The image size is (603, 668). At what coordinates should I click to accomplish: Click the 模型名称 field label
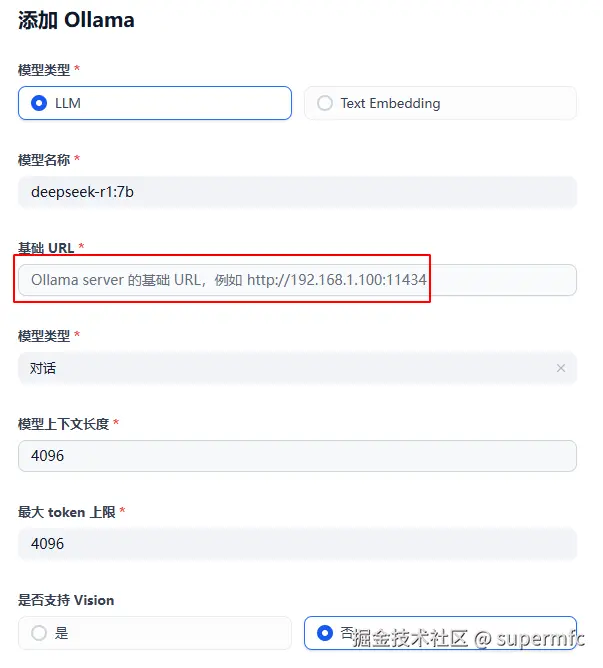[44, 160]
